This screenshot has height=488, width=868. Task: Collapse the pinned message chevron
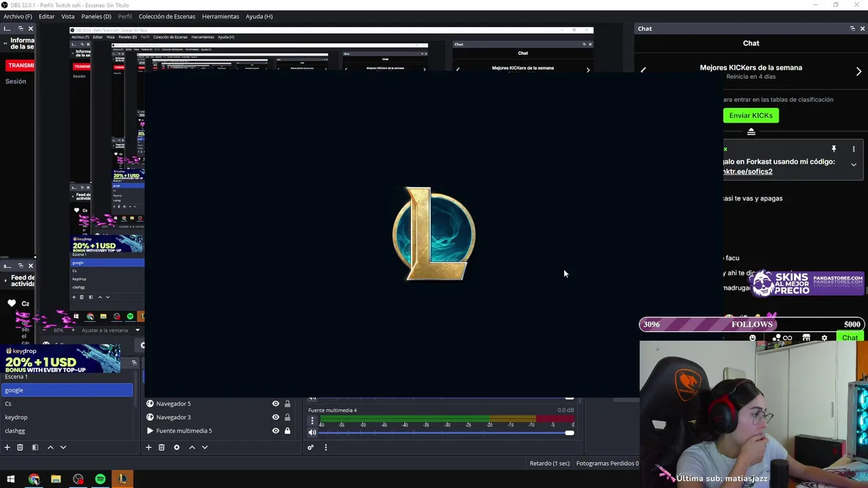click(x=854, y=165)
